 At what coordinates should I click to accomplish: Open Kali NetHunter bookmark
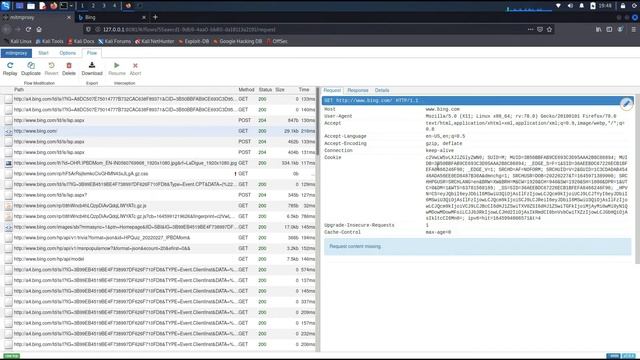[x=154, y=41]
